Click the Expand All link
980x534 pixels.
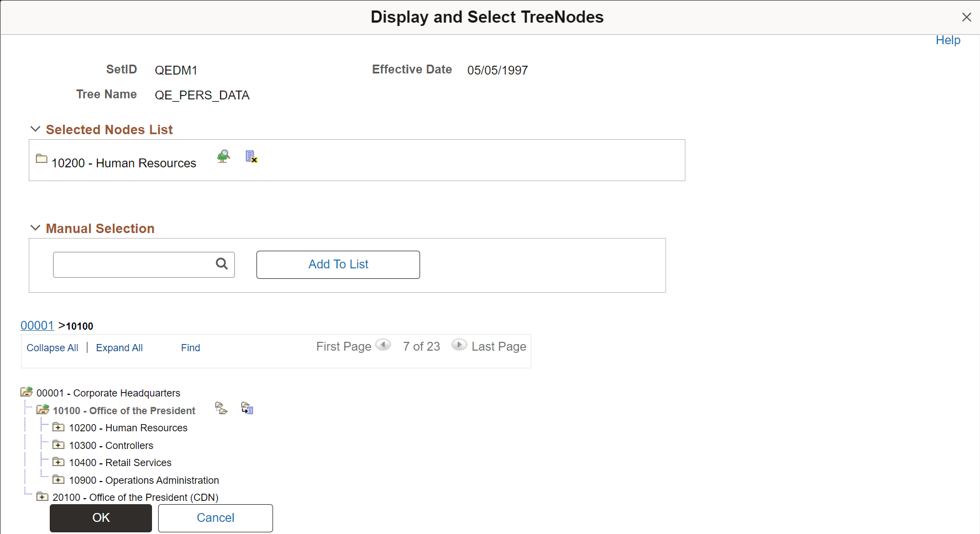119,347
